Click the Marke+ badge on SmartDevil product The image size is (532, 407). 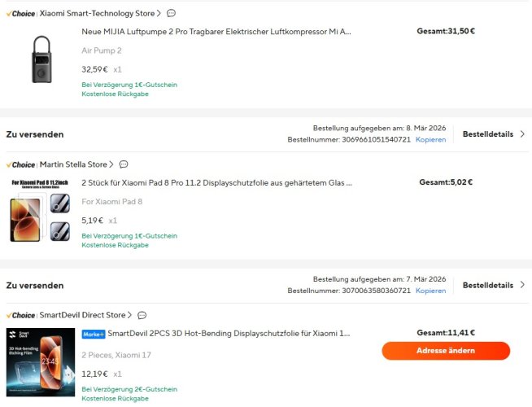point(94,334)
